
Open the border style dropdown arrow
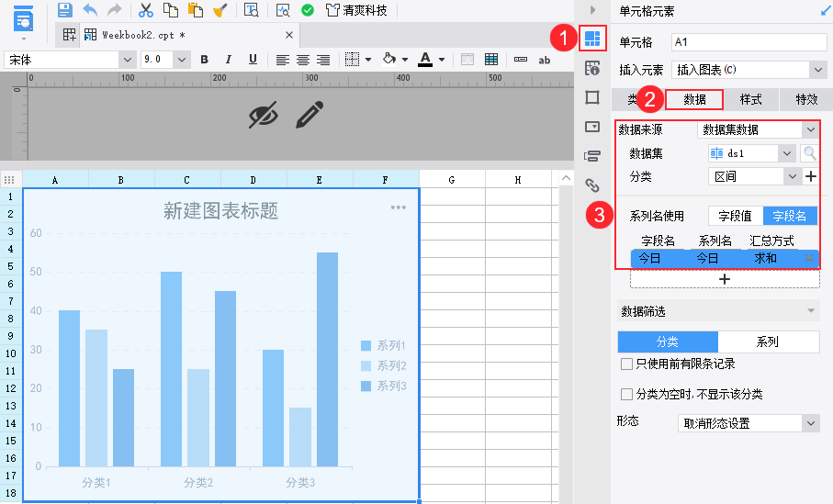[x=367, y=60]
